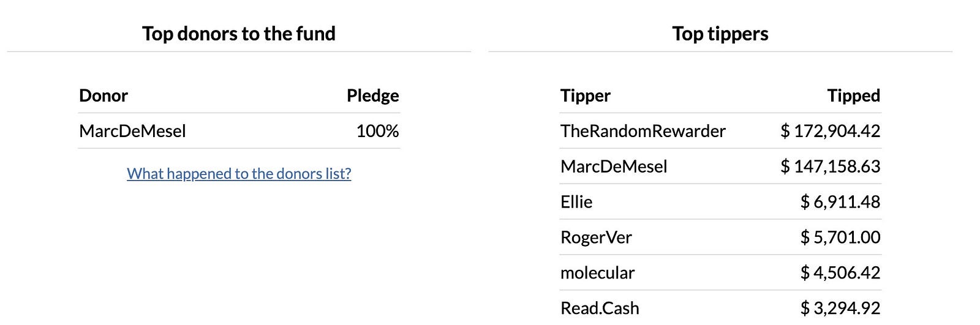This screenshot has height=325, width=980.
Task: Click the $147,158.63 tipped amount
Action: 831,166
